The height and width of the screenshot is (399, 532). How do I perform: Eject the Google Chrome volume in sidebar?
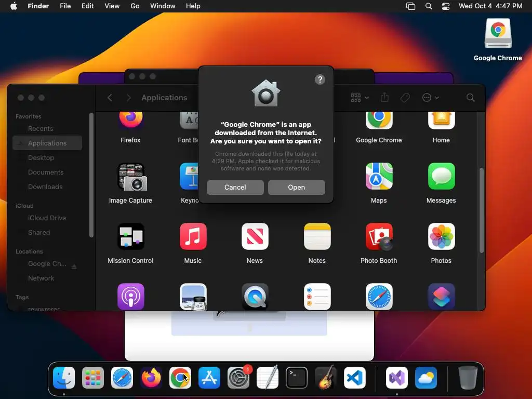(x=74, y=267)
